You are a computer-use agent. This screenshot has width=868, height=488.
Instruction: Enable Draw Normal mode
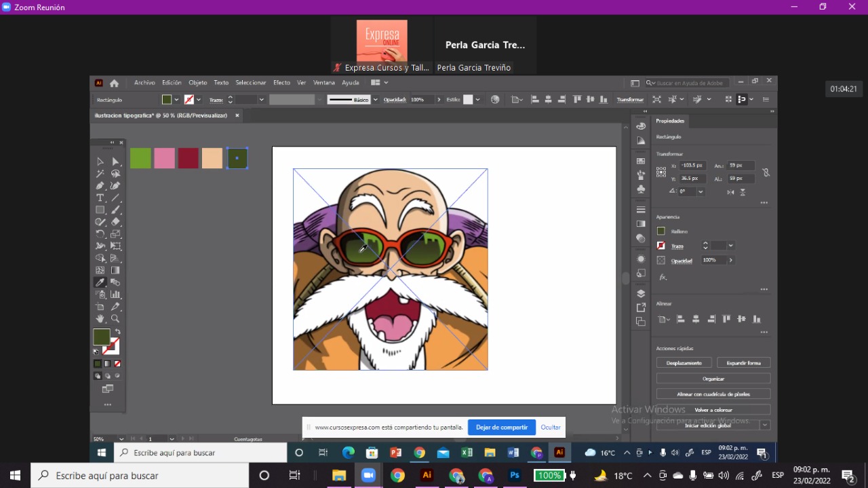coord(98,375)
